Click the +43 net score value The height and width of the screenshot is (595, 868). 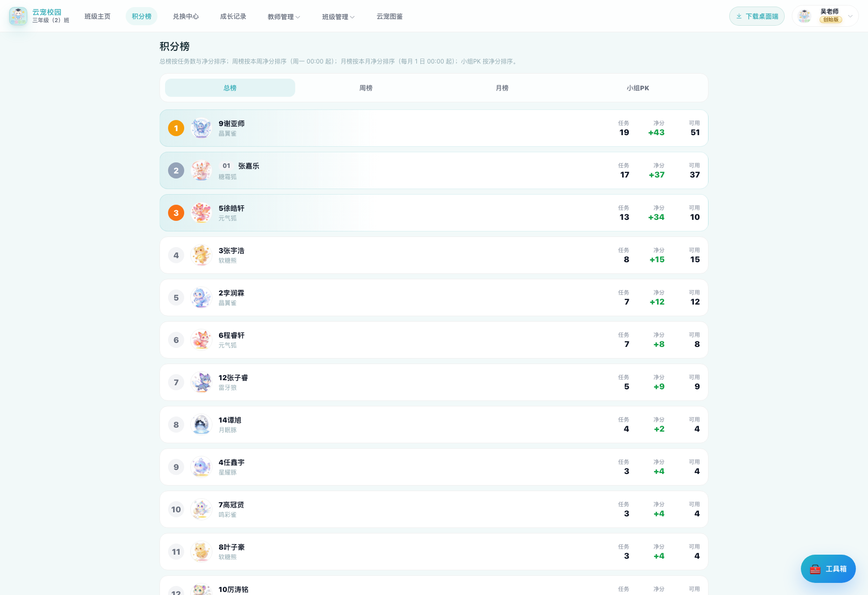pos(657,133)
